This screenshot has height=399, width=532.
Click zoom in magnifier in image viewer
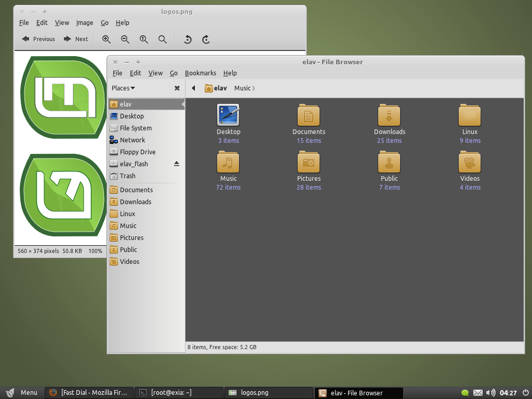[107, 39]
